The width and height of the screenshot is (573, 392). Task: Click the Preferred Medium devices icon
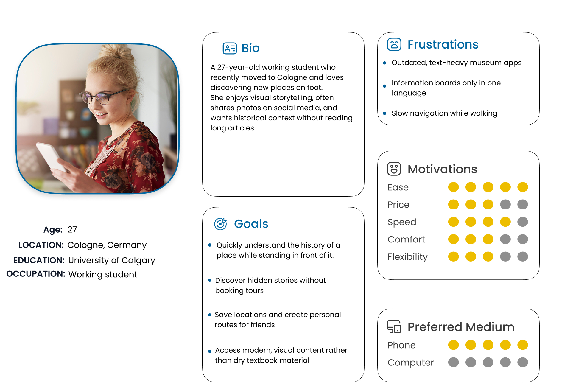pos(394,327)
